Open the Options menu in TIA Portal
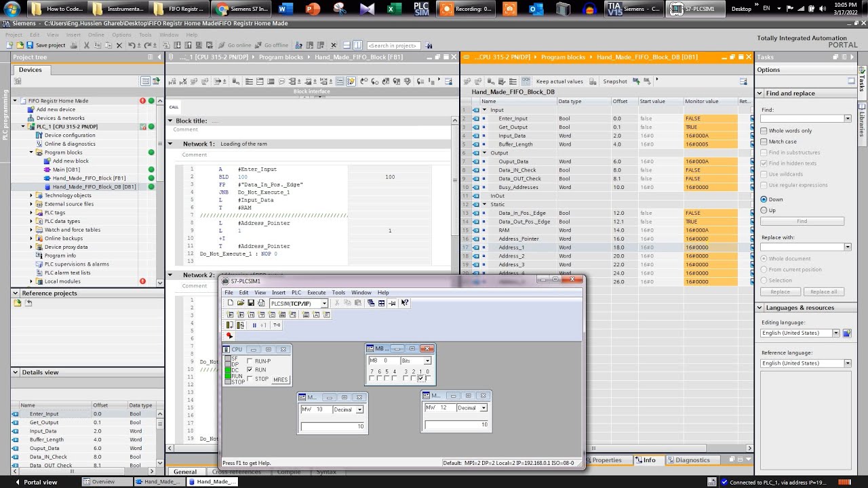 coord(121,35)
